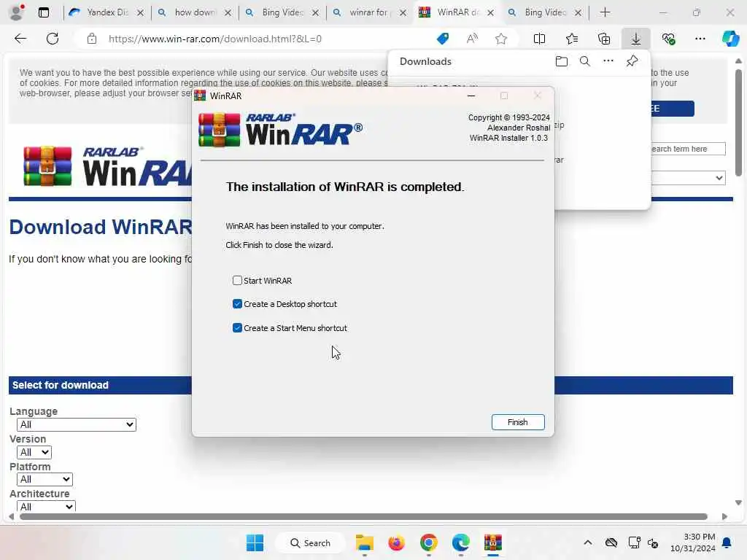Image resolution: width=747 pixels, height=560 pixels.
Task: Open Windows Start menu
Action: point(255,542)
